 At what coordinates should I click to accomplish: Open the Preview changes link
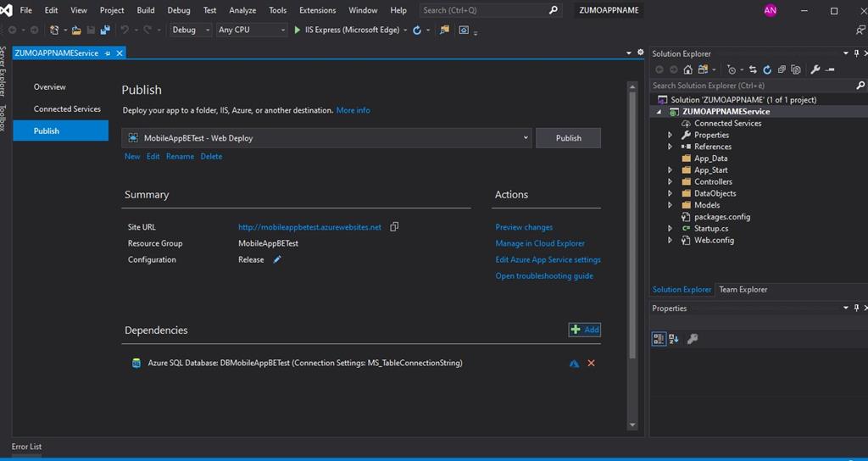point(524,227)
